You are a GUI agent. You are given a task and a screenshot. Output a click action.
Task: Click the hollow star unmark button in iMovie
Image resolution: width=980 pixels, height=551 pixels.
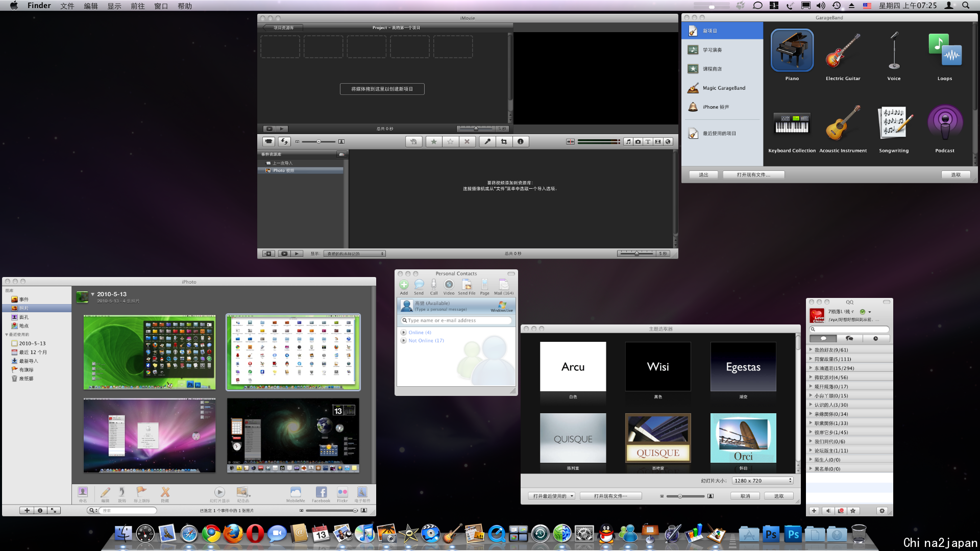(450, 141)
